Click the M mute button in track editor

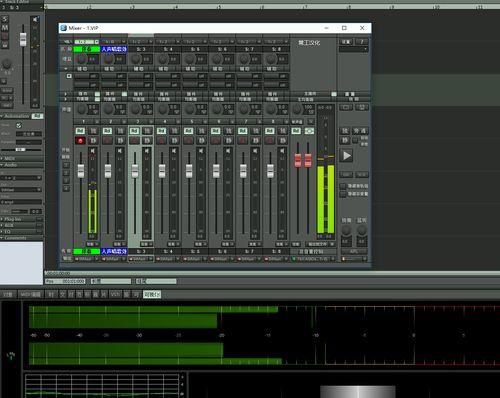[x=5, y=28]
